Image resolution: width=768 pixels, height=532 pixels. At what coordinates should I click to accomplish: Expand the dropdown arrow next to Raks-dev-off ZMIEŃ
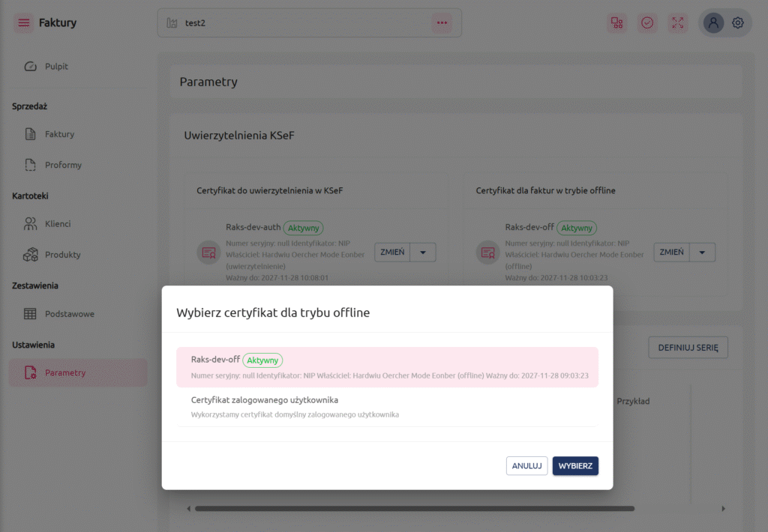click(702, 253)
